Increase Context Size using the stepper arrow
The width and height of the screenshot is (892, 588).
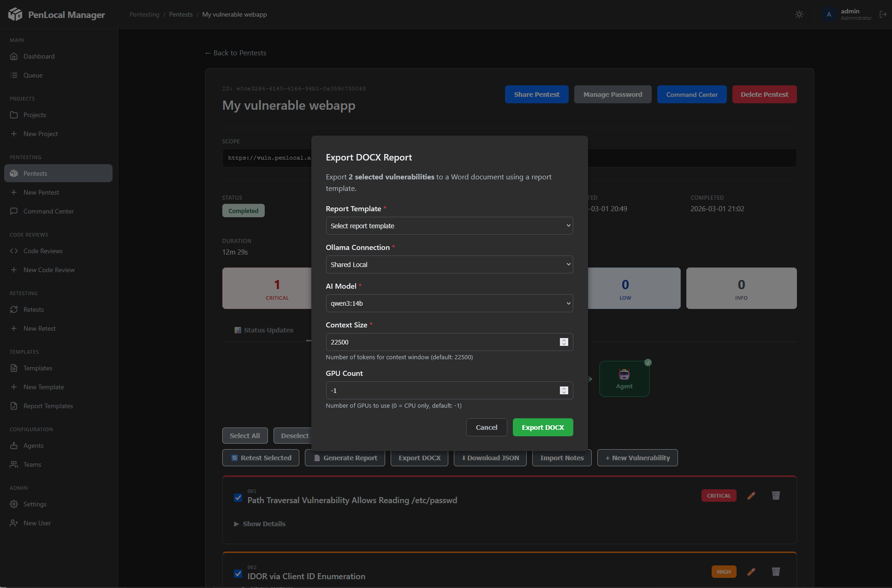click(x=564, y=340)
